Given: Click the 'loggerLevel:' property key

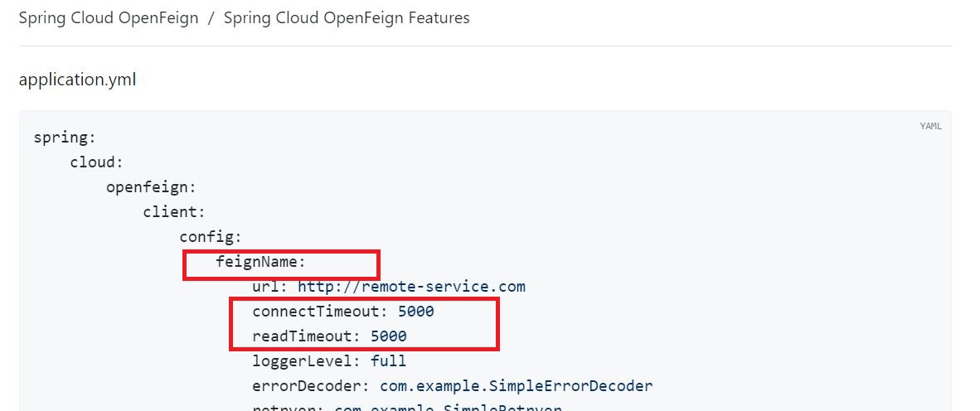Looking at the screenshot, I should pyautogui.click(x=306, y=360).
